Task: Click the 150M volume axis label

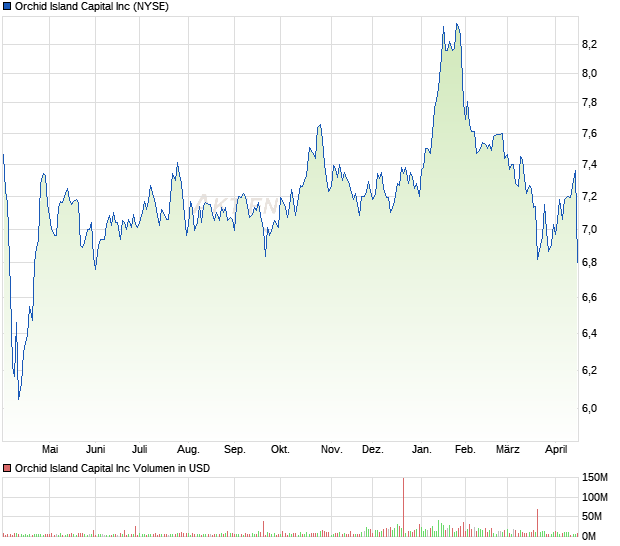Action: pos(594,478)
